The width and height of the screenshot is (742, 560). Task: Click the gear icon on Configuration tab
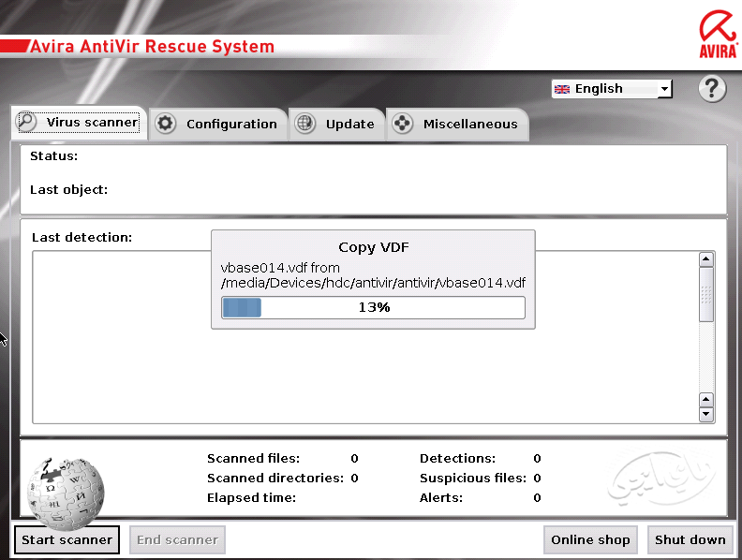pos(166,124)
